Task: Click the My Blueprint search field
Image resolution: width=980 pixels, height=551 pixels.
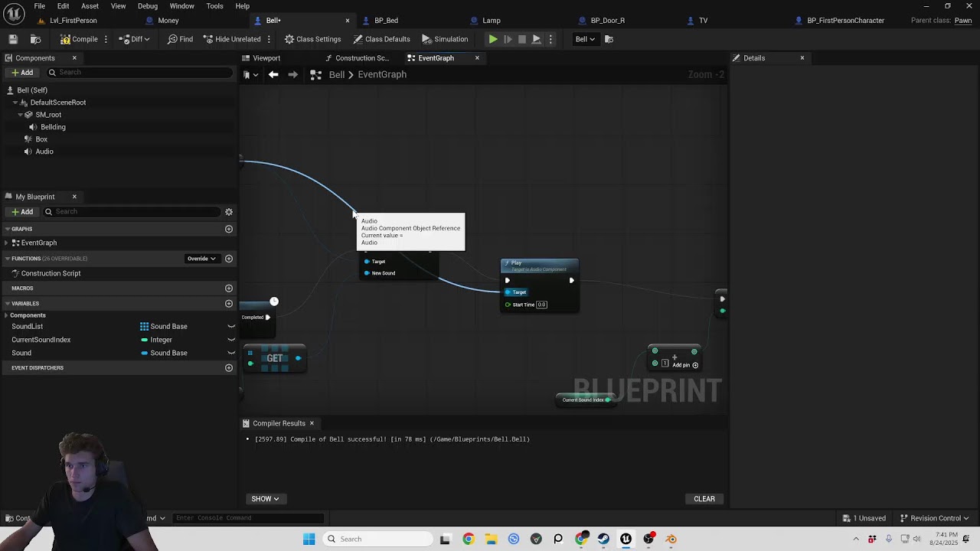Action: [131, 212]
